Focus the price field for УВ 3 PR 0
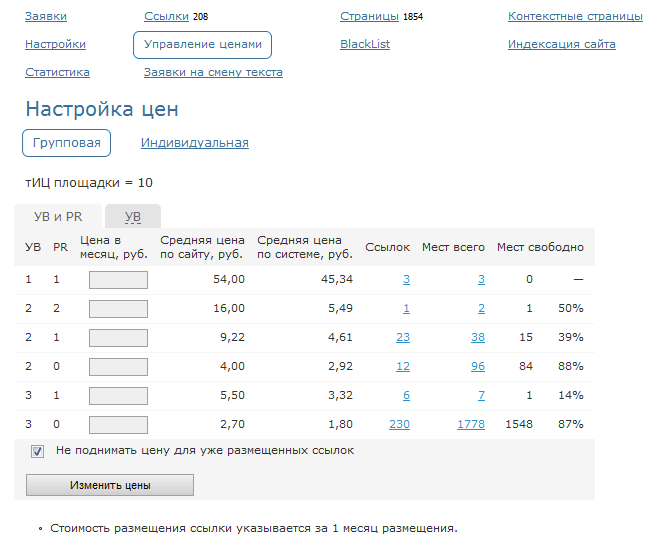 coord(118,424)
